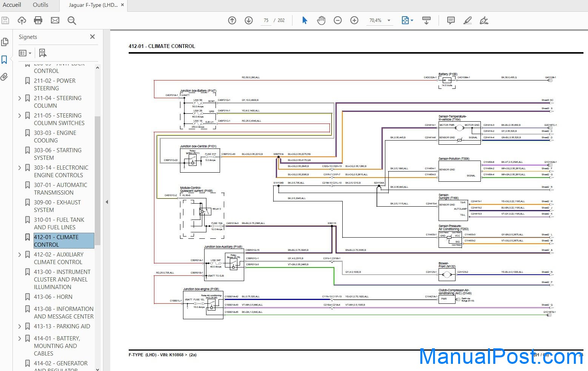Image resolution: width=588 pixels, height=371 pixels.
Task: Click the scrolling mode keyboard icon
Action: pos(426,20)
